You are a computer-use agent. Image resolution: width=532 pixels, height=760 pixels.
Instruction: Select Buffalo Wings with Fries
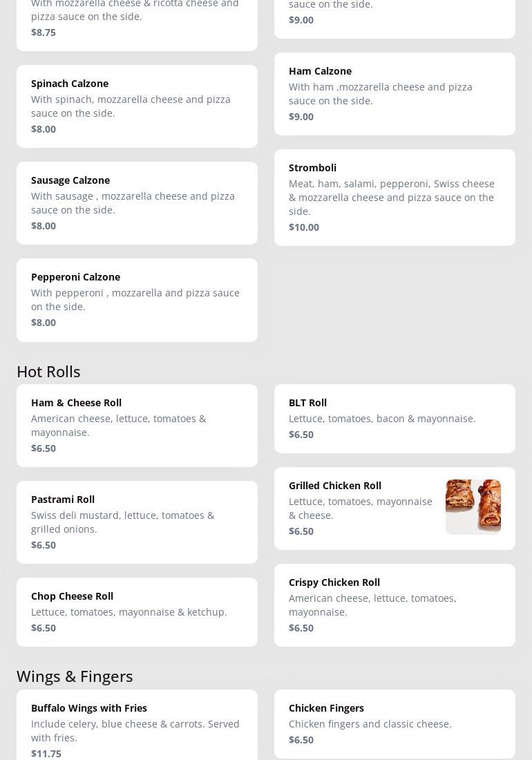click(x=137, y=725)
